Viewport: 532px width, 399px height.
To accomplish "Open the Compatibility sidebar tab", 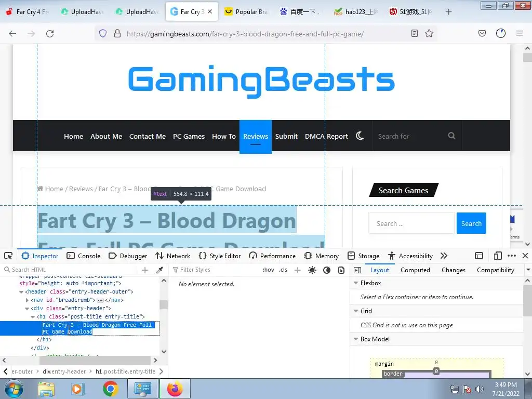I will (495, 270).
